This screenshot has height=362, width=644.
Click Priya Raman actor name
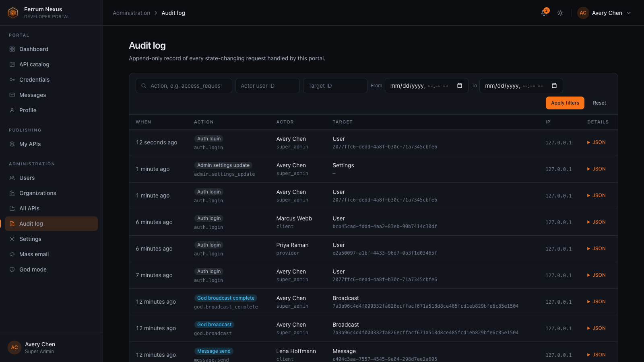click(x=292, y=245)
